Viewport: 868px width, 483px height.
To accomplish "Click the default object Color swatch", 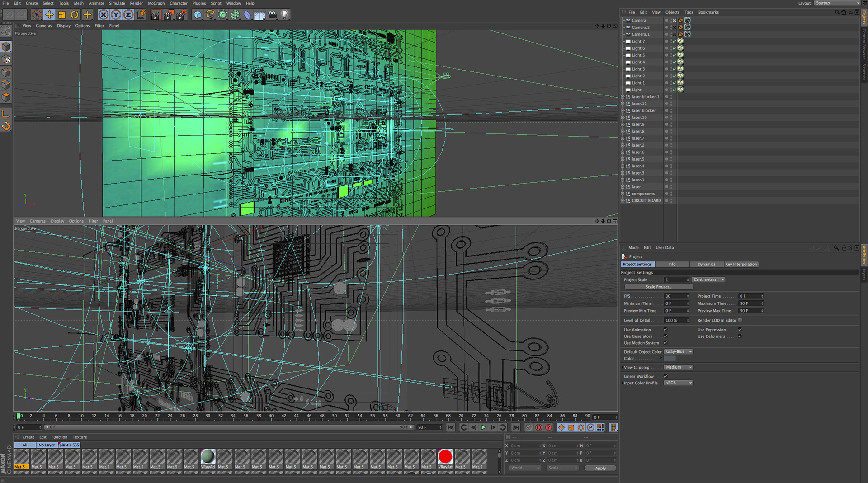I will [x=670, y=359].
